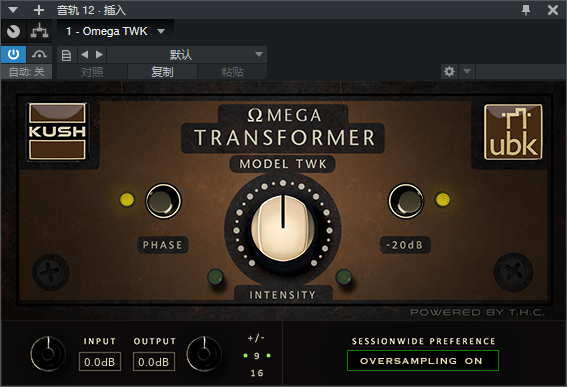Toggle the plugin power/bypass button
This screenshot has width=567, height=387.
(x=13, y=55)
